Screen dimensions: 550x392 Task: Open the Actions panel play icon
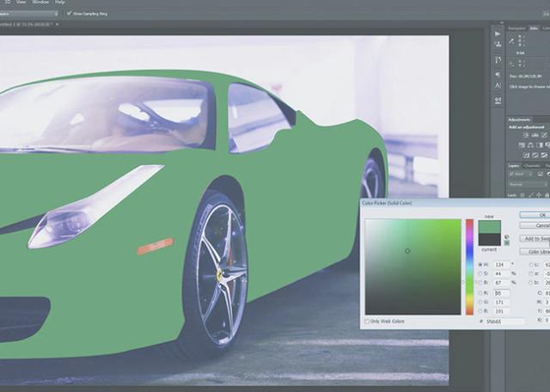[498, 34]
